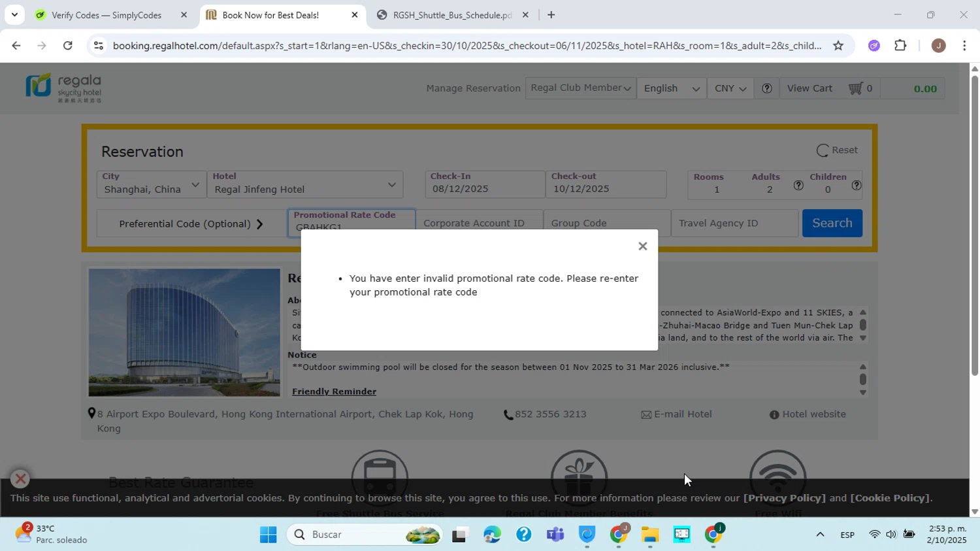
Task: Switch to Verify Codes — SimplyCodes tab
Action: [106, 15]
